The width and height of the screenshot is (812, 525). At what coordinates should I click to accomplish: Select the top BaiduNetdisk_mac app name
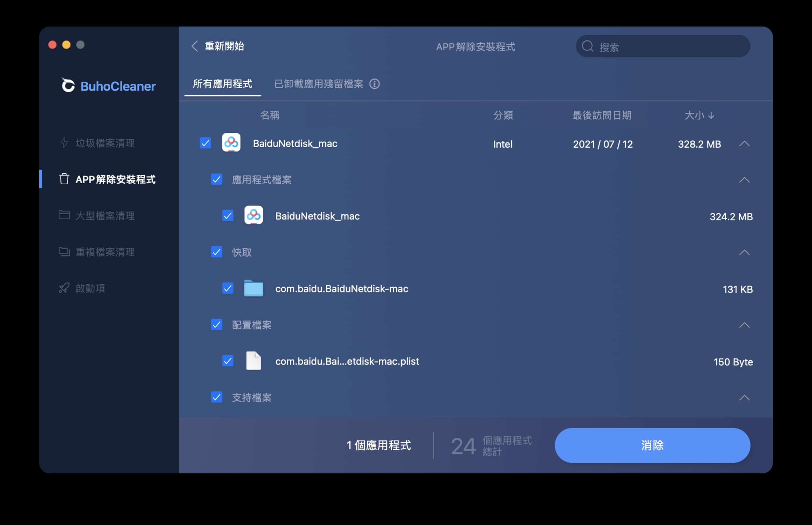[295, 143]
